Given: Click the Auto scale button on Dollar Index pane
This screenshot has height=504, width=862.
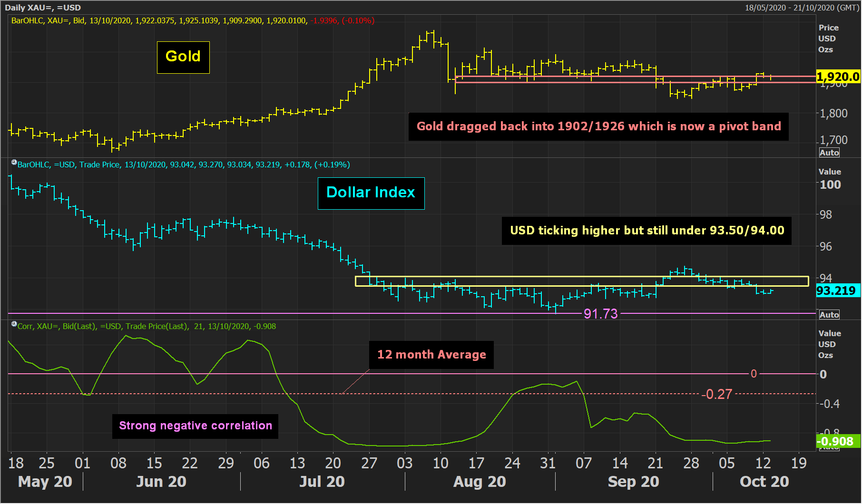Looking at the screenshot, I should [x=829, y=315].
